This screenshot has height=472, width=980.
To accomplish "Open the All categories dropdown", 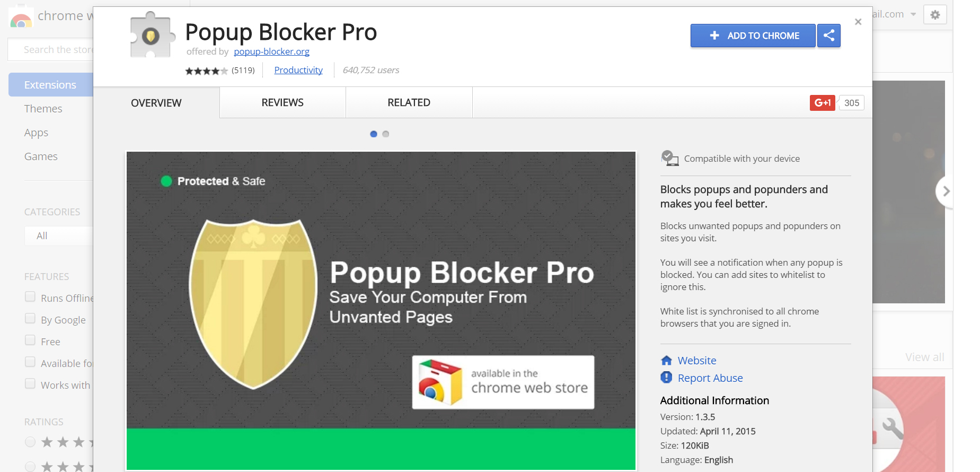I will click(x=58, y=236).
